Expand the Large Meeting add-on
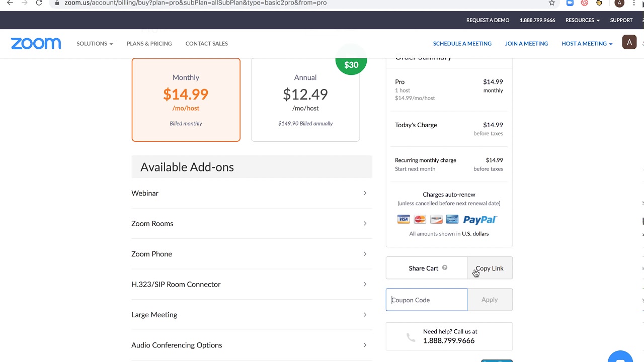644x362 pixels. click(x=249, y=315)
